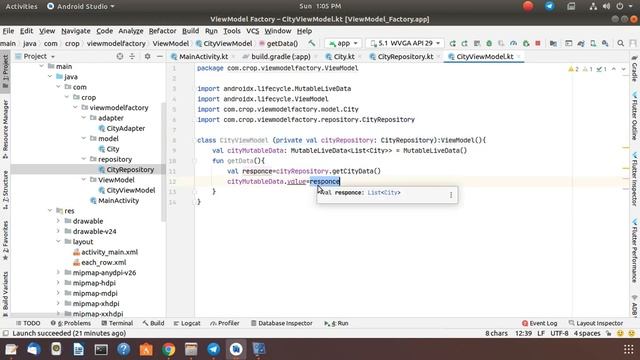
Task: Click the Debug app bug icon
Action: (x=489, y=43)
